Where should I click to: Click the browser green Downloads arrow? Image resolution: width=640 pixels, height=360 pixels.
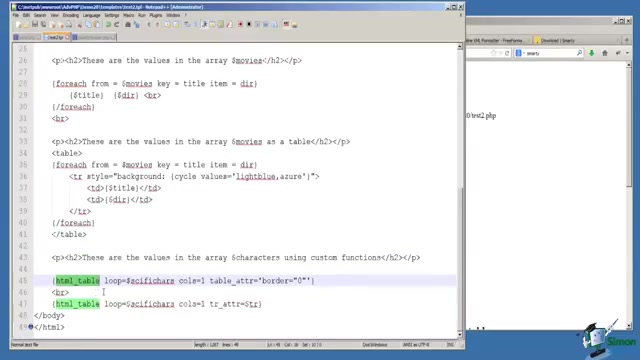tap(591, 53)
